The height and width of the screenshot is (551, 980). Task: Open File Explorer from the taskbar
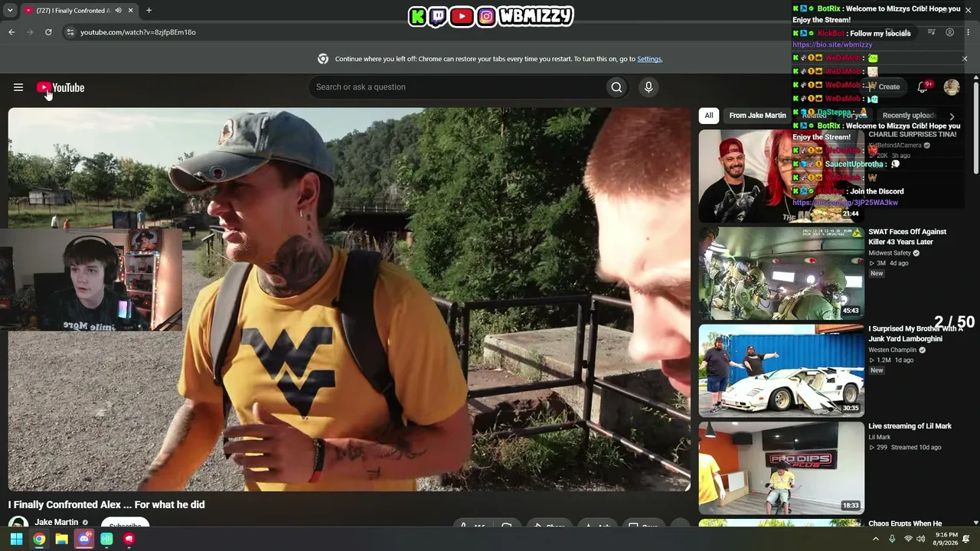click(61, 539)
